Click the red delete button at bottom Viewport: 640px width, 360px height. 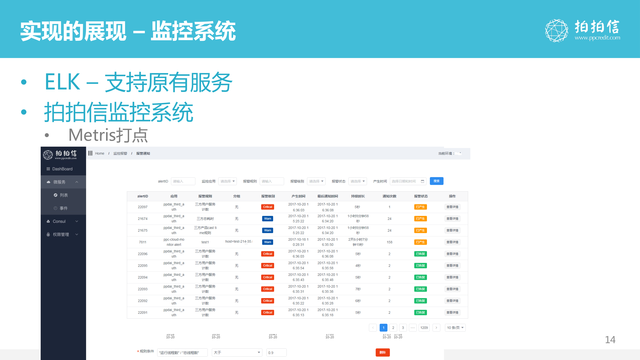(382, 353)
